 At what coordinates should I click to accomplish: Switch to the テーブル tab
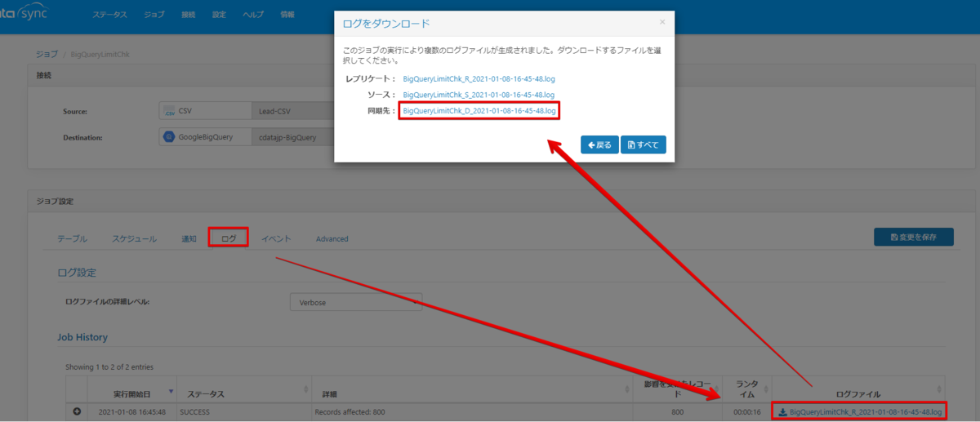tap(73, 238)
